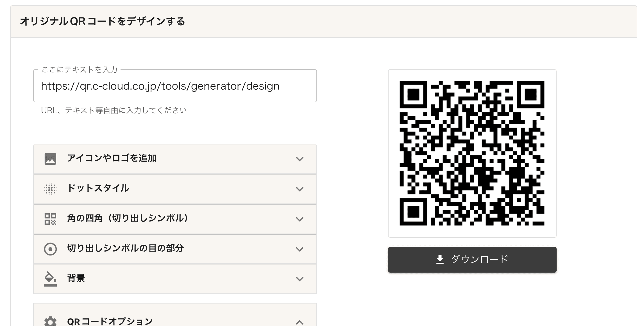Click the オリジナルQRコードをデザインする heading
644x326 pixels.
[103, 21]
